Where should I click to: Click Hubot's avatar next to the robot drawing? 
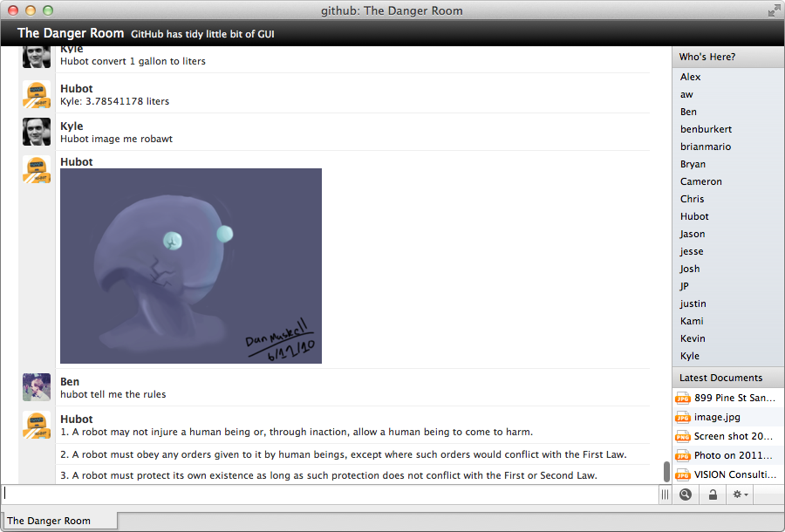36,170
